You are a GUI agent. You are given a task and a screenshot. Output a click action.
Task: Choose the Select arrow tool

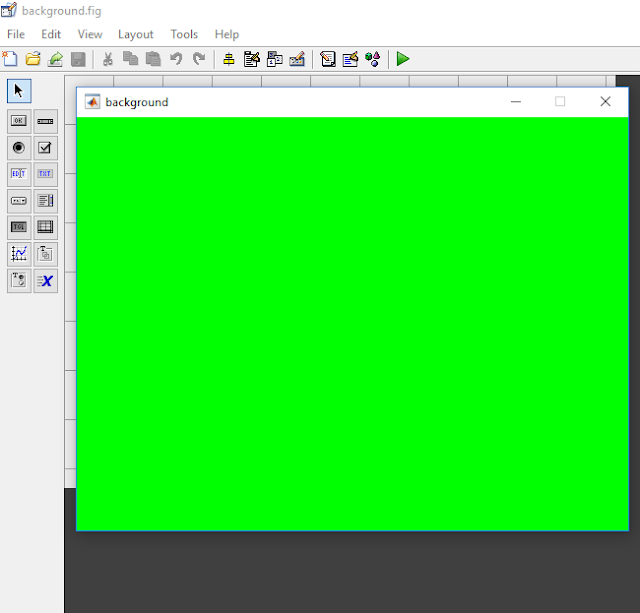pyautogui.click(x=19, y=91)
